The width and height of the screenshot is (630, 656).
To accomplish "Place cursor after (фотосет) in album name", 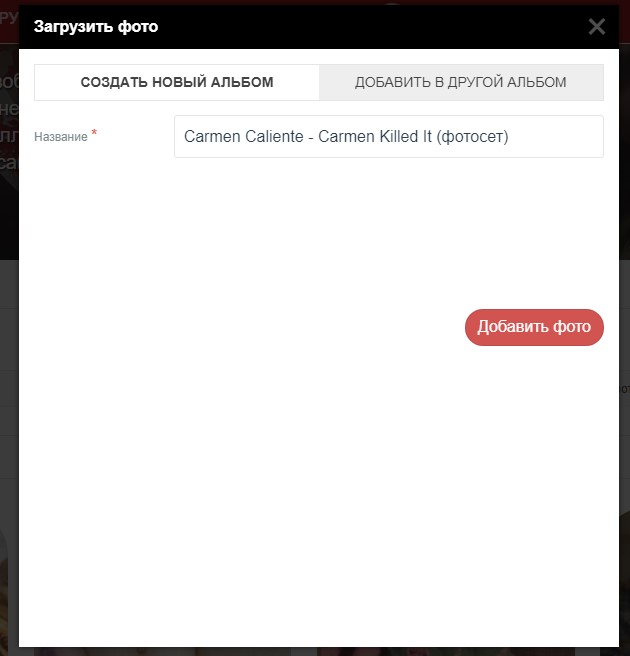I will (x=510, y=137).
